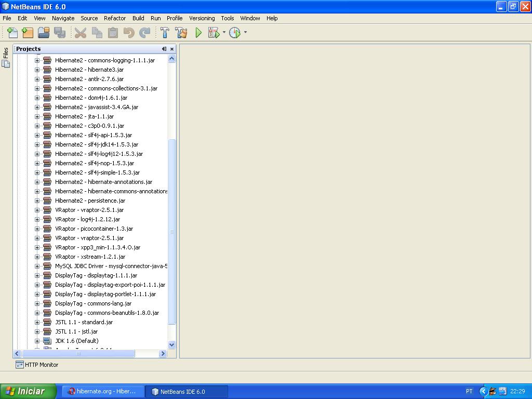Click the Debug Main Project icon
This screenshot has width=532, height=399.
(x=214, y=33)
